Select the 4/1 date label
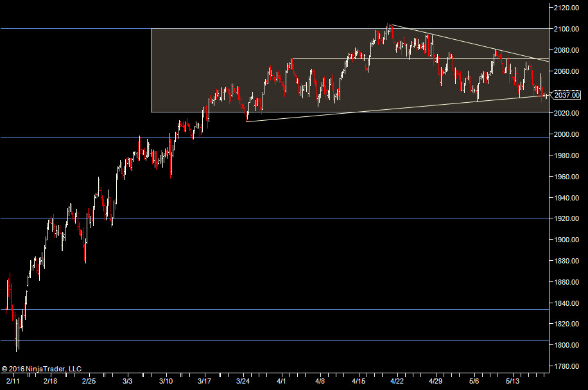 (281, 382)
